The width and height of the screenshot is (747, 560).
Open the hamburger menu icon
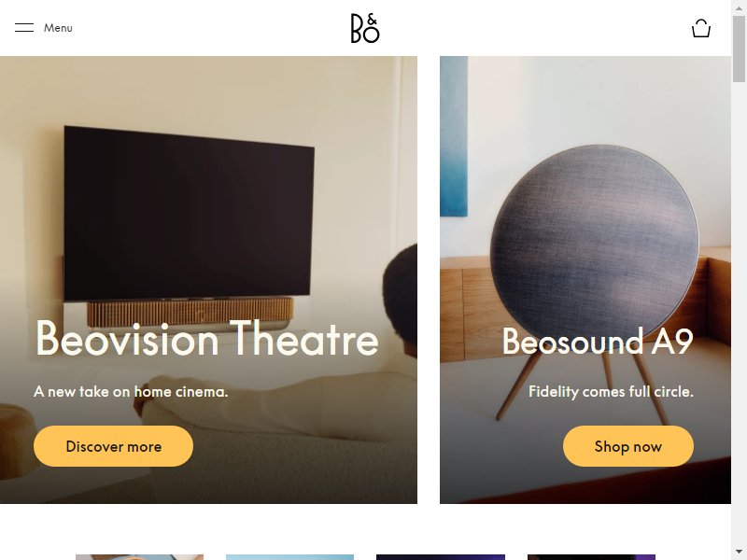pos(24,28)
